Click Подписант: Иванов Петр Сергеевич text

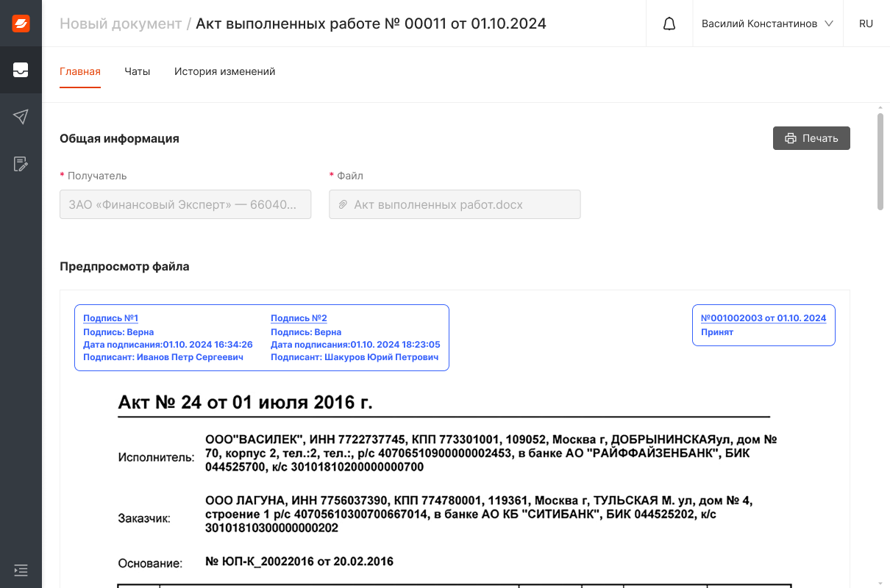(x=163, y=357)
